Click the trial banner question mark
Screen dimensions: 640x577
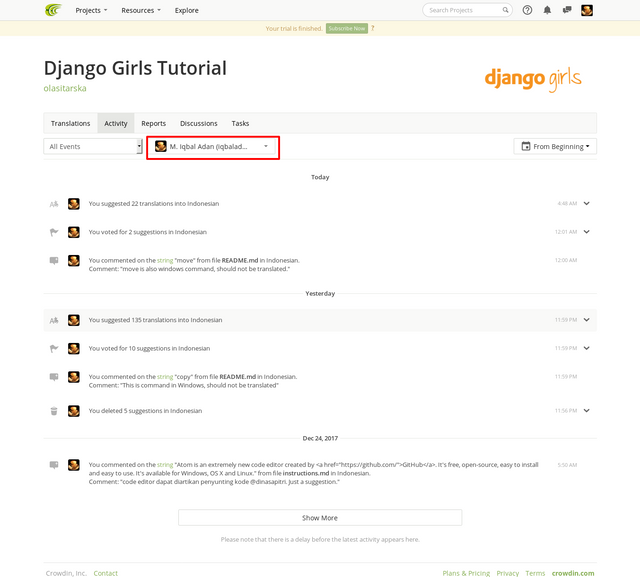coord(372,28)
